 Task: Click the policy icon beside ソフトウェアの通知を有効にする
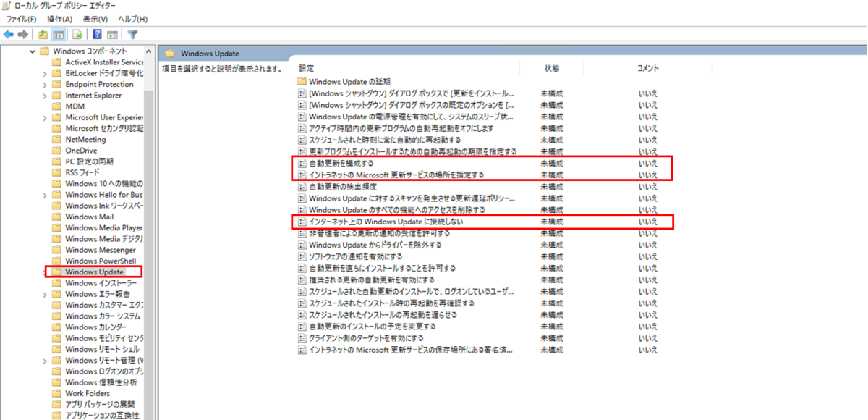tap(302, 256)
